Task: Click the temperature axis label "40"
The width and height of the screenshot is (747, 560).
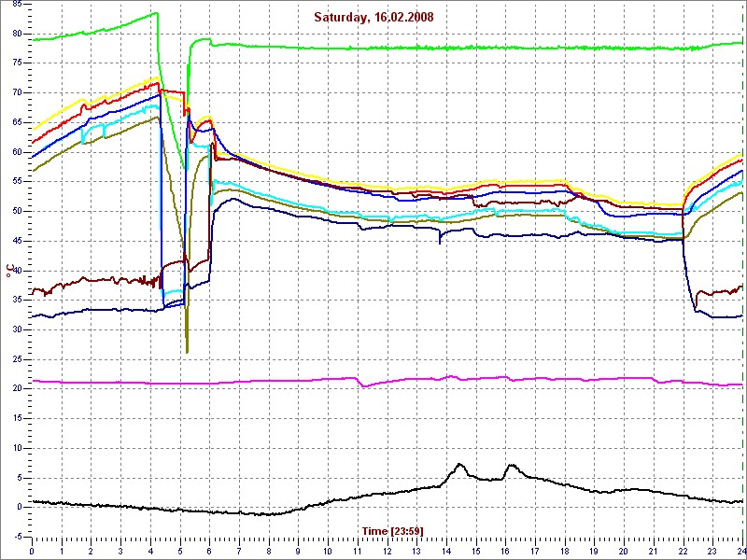Action: [17, 271]
